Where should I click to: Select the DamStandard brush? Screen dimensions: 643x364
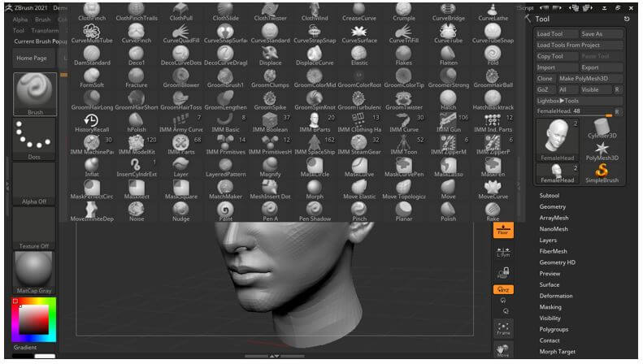click(92, 56)
